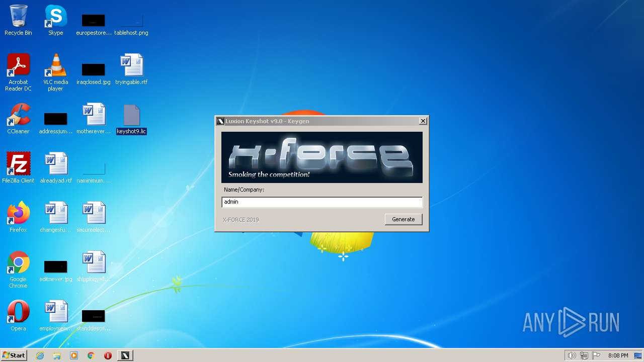This screenshot has height=362, width=644.
Task: Open Chrome from the taskbar
Action: tap(91, 355)
